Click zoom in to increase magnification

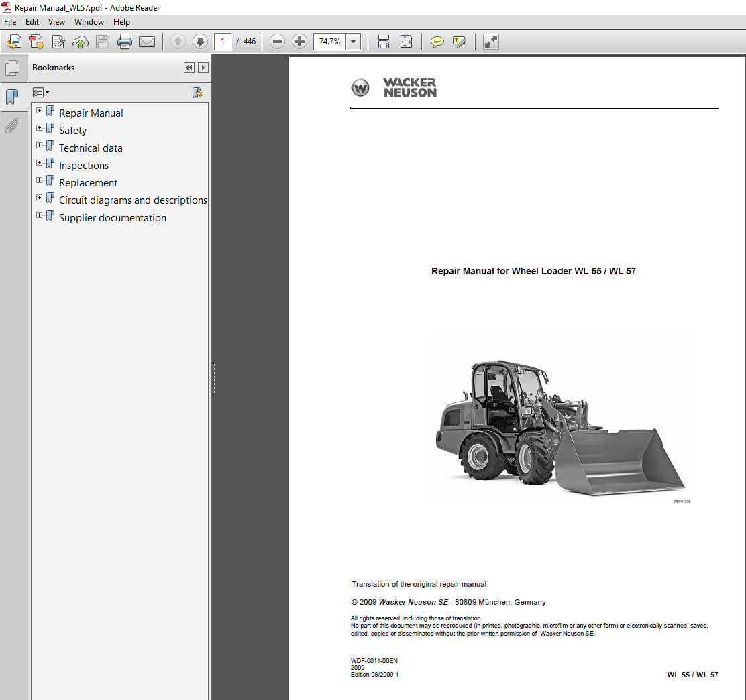(x=299, y=41)
